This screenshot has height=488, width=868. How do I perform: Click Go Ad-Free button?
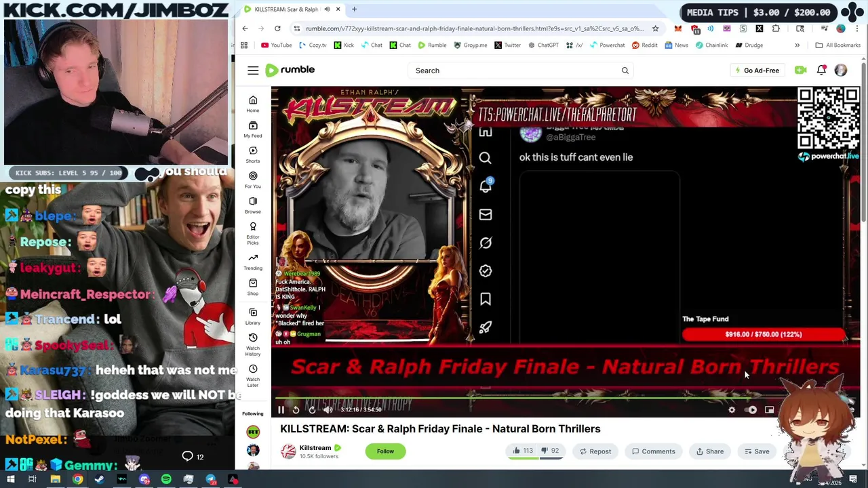(757, 70)
